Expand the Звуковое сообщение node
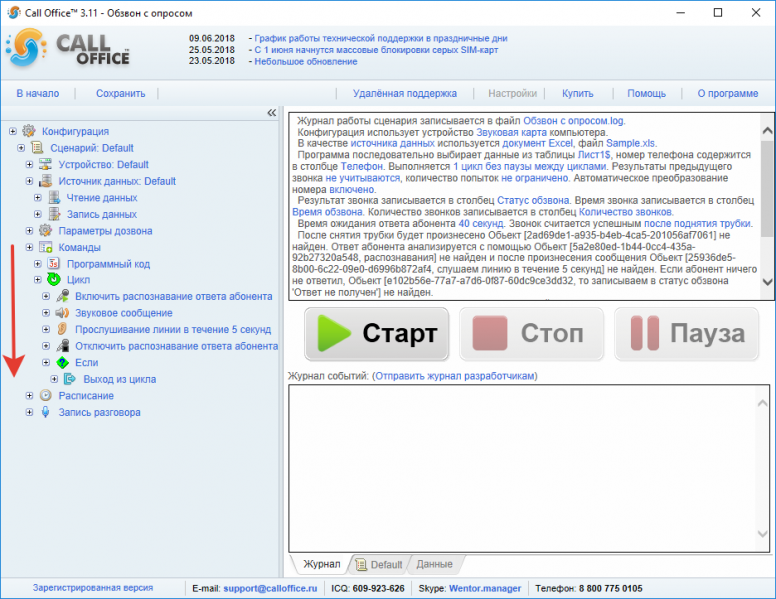This screenshot has width=776, height=599. point(46,313)
